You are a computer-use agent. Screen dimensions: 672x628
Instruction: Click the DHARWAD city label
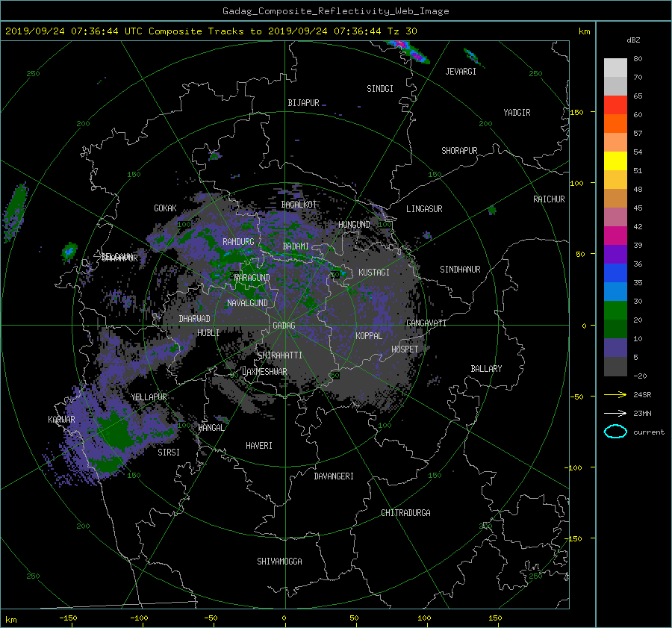[194, 319]
